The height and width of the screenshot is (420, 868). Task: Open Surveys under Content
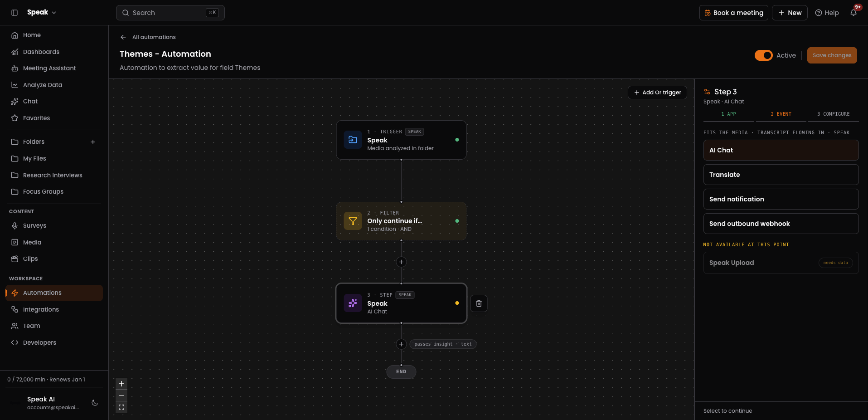[x=54, y=225]
